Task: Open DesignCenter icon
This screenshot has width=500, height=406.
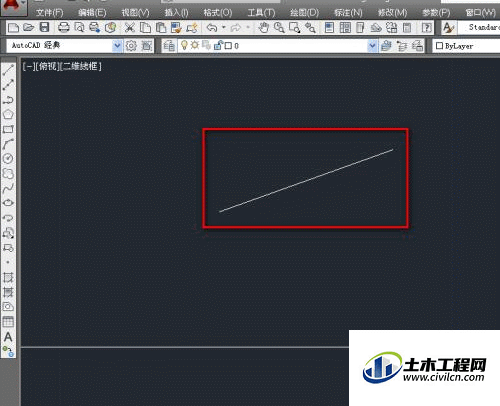Action: pos(345,27)
